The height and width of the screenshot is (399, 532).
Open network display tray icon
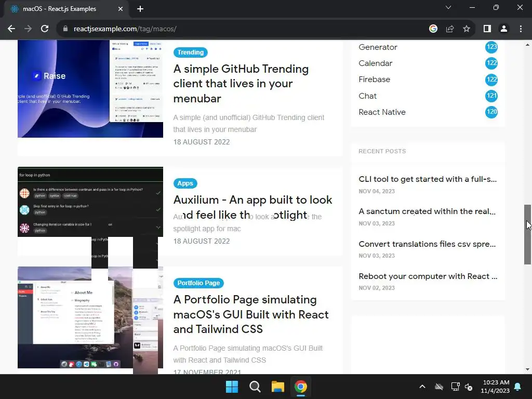tap(455, 387)
